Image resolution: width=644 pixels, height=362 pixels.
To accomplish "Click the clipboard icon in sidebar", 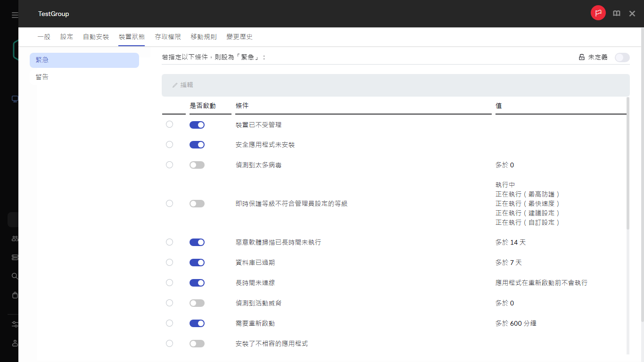I will coord(14,296).
